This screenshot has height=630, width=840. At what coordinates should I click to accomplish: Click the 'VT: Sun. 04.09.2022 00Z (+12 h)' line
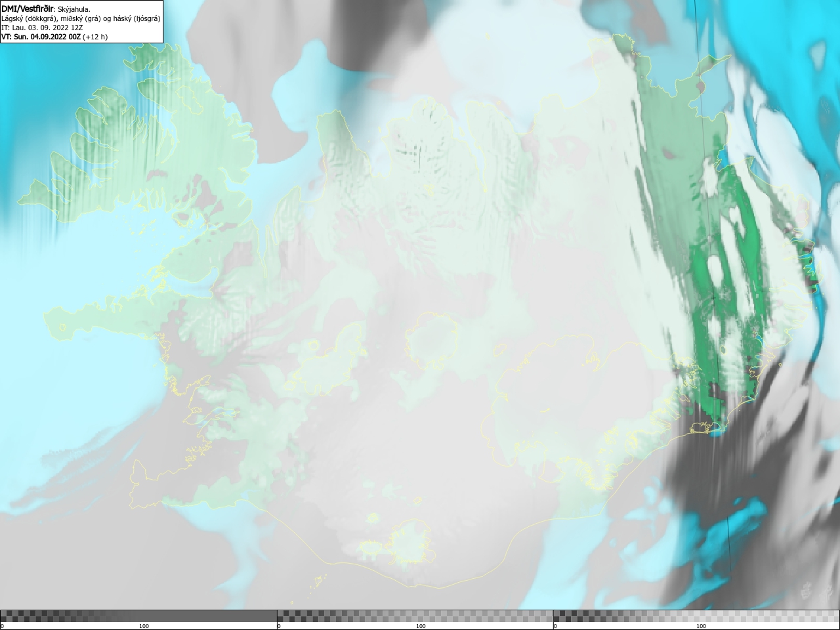point(54,37)
